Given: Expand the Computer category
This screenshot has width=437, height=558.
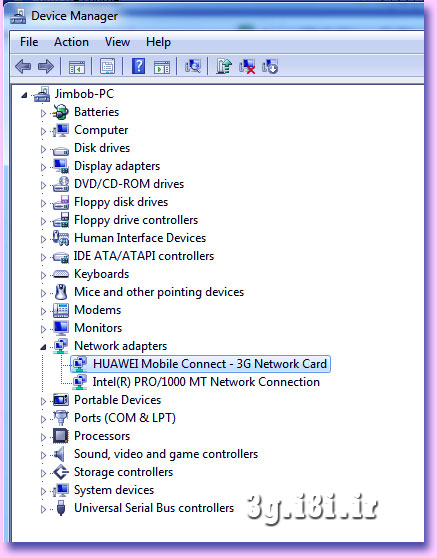Looking at the screenshot, I should (x=43, y=131).
